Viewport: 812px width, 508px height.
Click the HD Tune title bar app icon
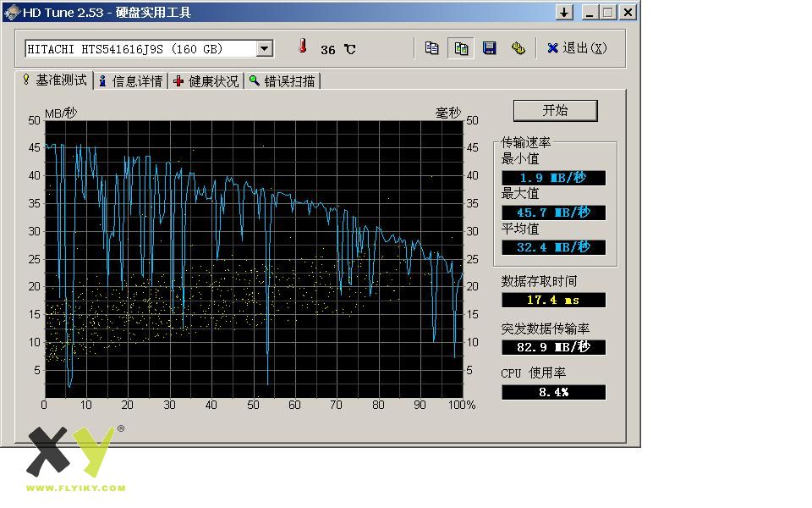pos(11,12)
